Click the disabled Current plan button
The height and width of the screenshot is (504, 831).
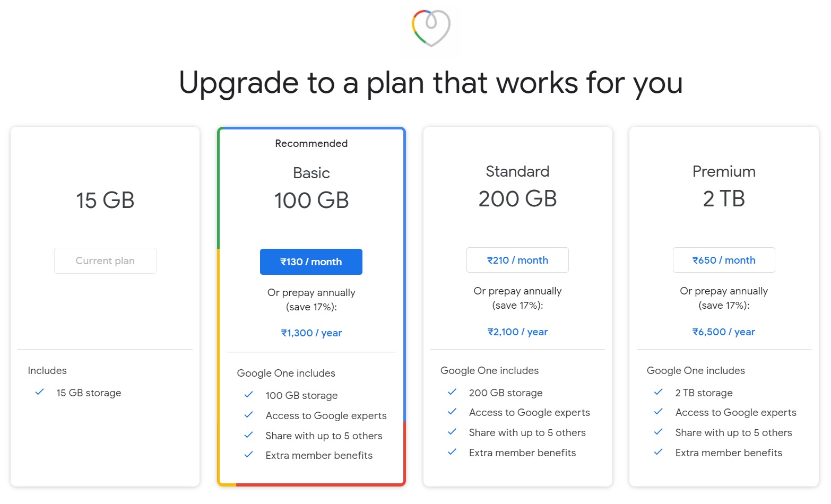[x=105, y=260]
